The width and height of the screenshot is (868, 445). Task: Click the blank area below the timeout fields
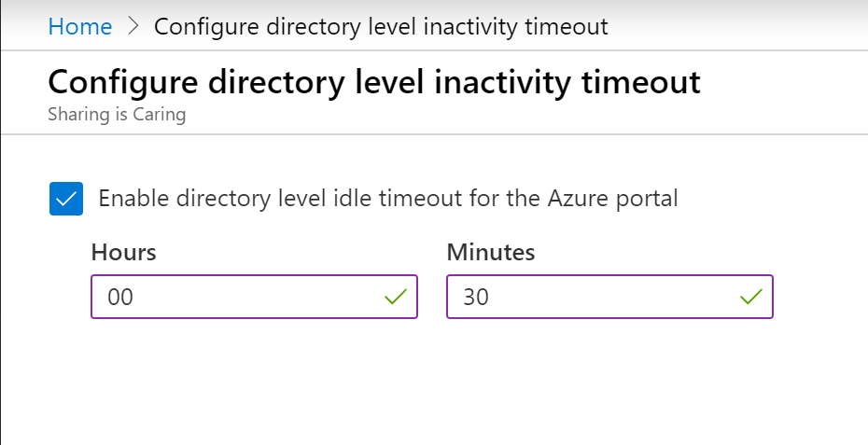(434, 382)
